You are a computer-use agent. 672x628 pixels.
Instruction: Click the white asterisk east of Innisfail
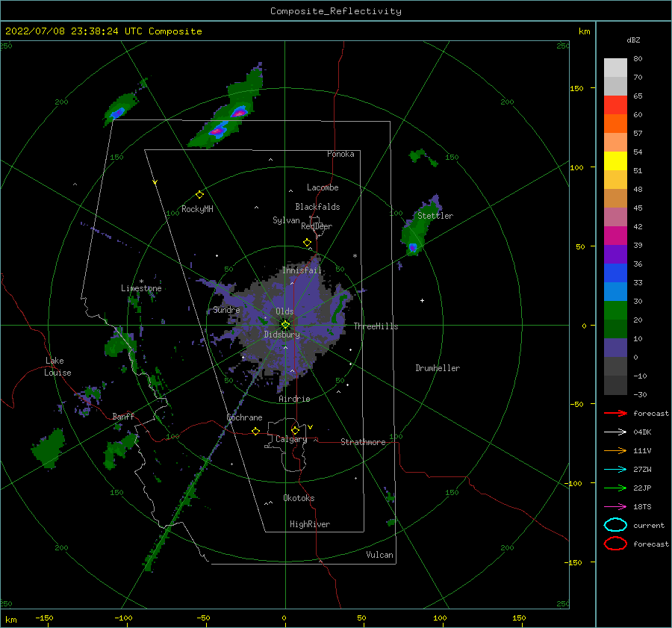tap(355, 256)
